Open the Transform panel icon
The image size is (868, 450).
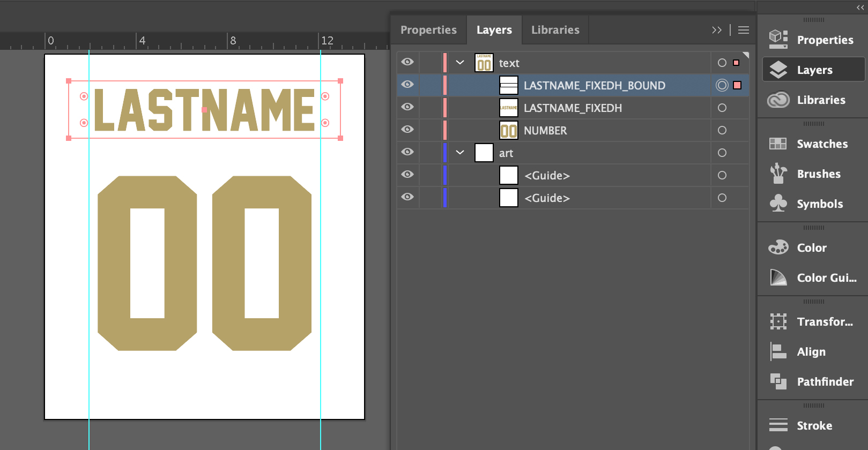tap(778, 321)
